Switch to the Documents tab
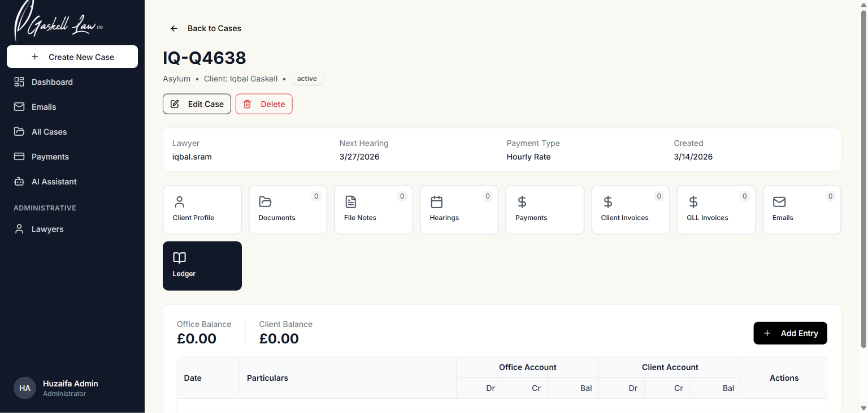 tap(288, 209)
